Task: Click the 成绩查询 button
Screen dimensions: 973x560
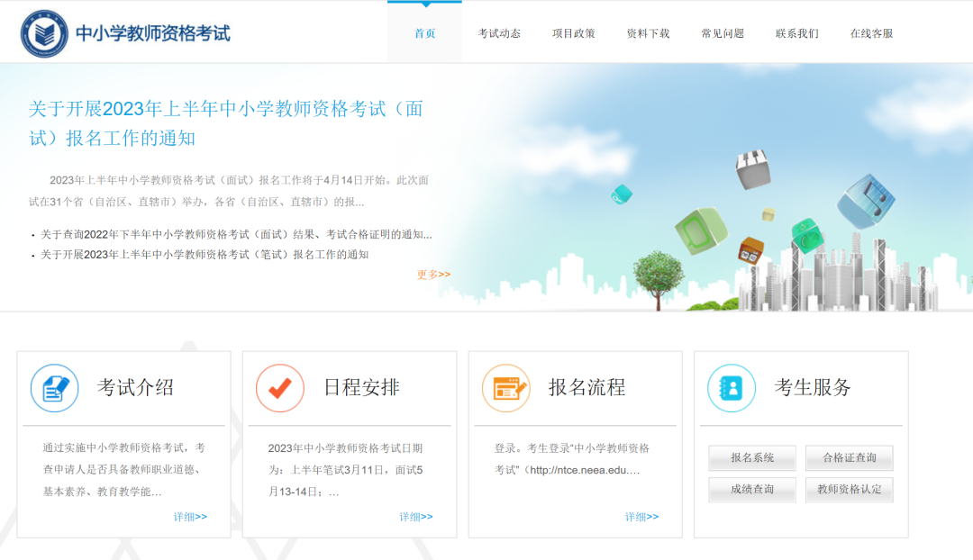Action: 751,490
